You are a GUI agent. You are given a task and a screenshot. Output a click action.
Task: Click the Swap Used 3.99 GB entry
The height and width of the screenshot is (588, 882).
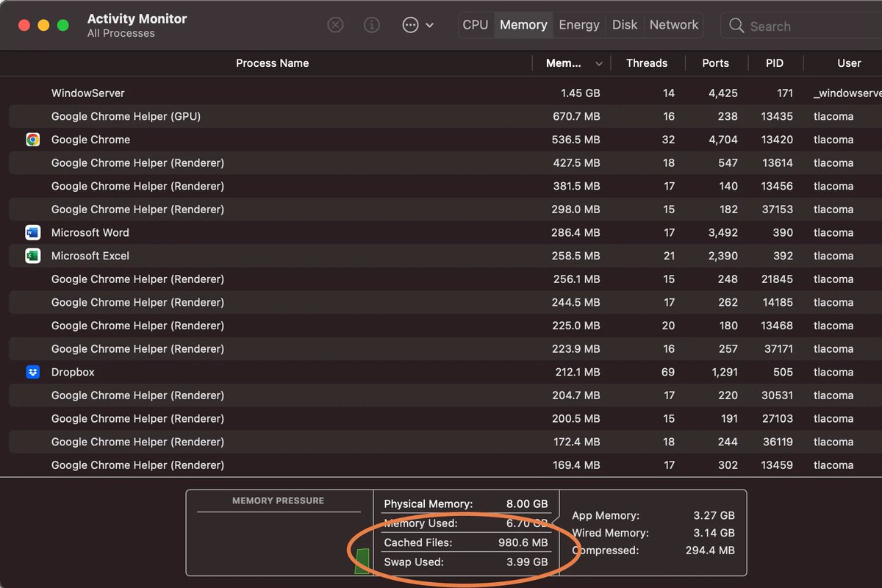pyautogui.click(x=466, y=562)
